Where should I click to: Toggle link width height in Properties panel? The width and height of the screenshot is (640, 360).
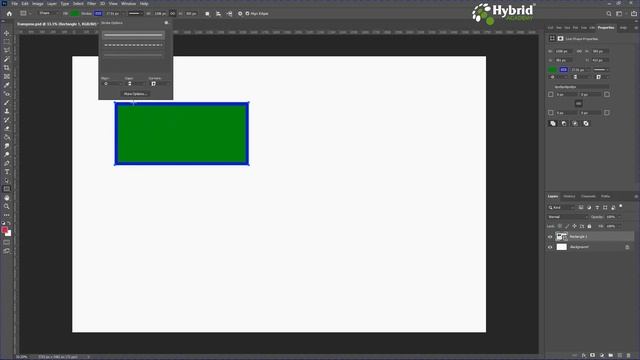click(579, 51)
